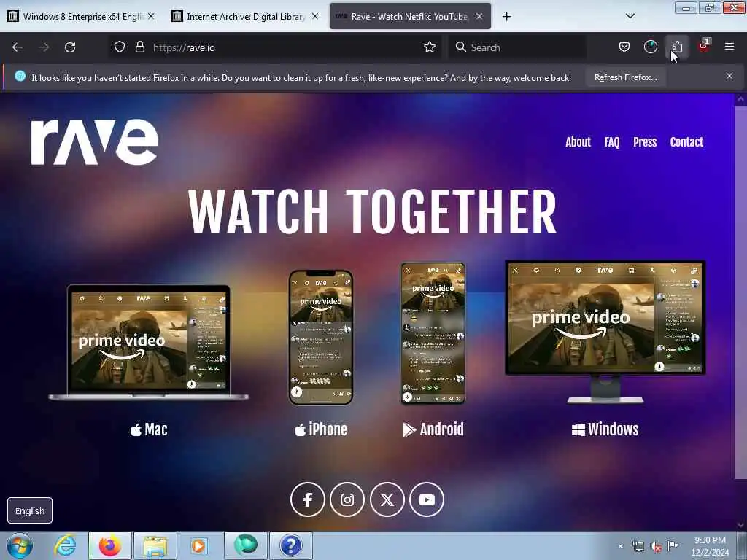Open the network tray icon
The width and height of the screenshot is (747, 560).
[x=638, y=546]
